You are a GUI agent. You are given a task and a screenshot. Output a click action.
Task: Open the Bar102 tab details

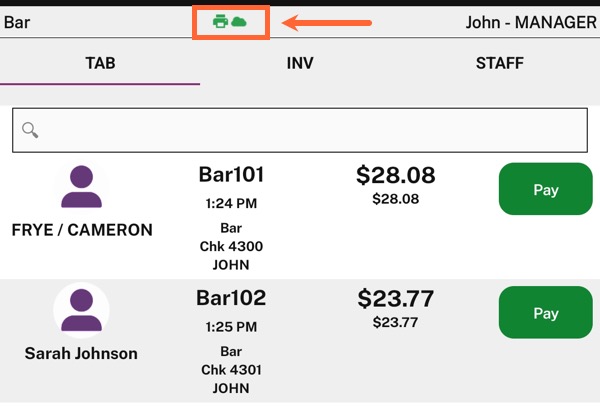(x=231, y=298)
